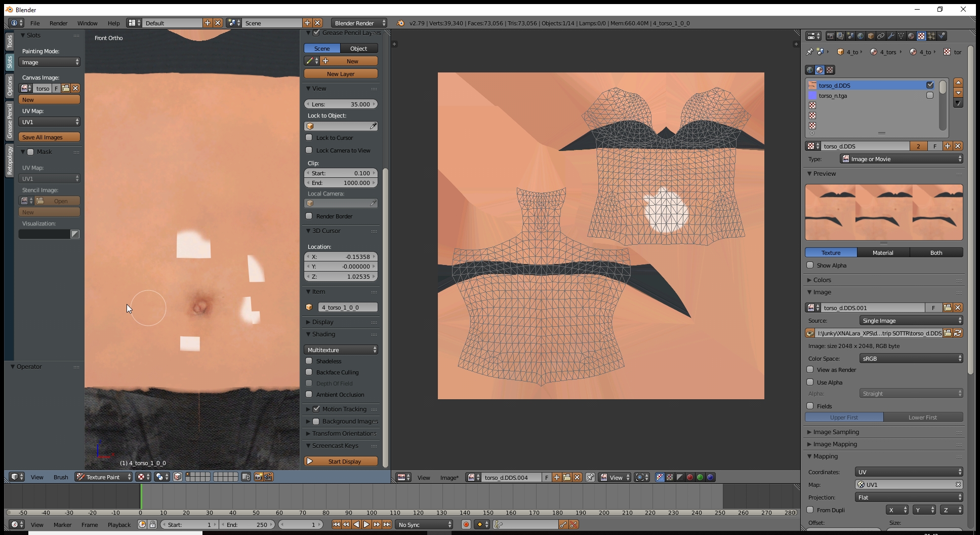Select the Texture properties checkered icon
Viewport: 980px width, 535px height.
click(922, 36)
